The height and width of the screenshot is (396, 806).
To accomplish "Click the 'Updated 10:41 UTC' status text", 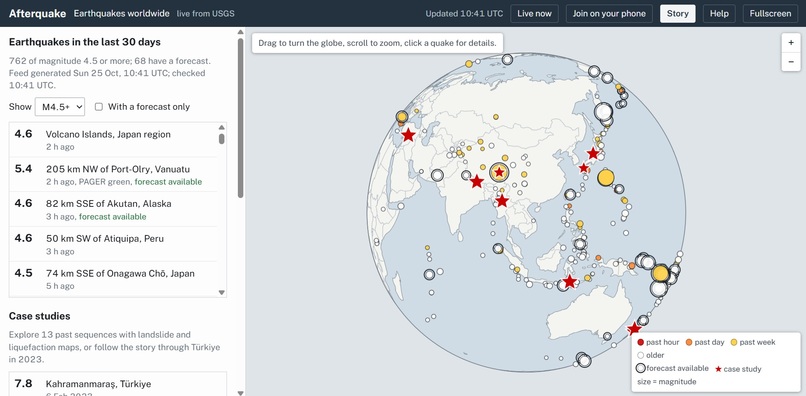I will coord(464,14).
